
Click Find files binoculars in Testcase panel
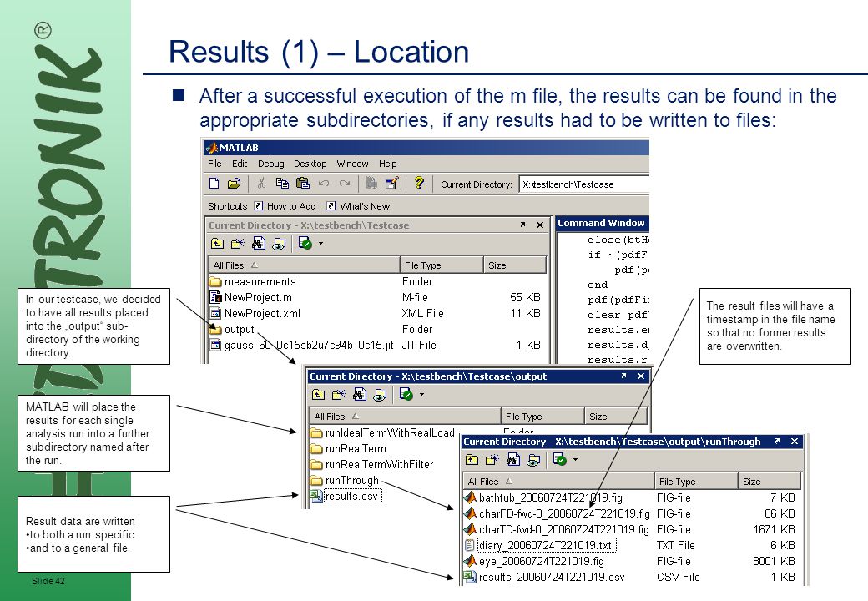click(x=259, y=244)
